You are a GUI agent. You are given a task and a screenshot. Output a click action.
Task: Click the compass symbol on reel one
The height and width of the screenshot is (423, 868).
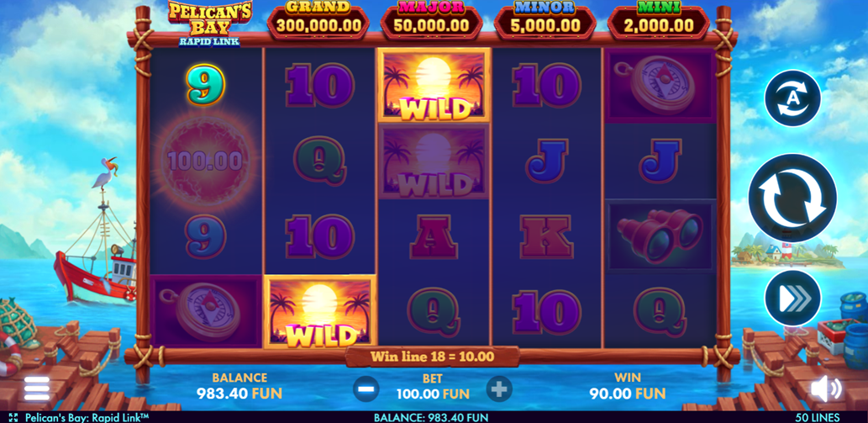[x=207, y=311]
